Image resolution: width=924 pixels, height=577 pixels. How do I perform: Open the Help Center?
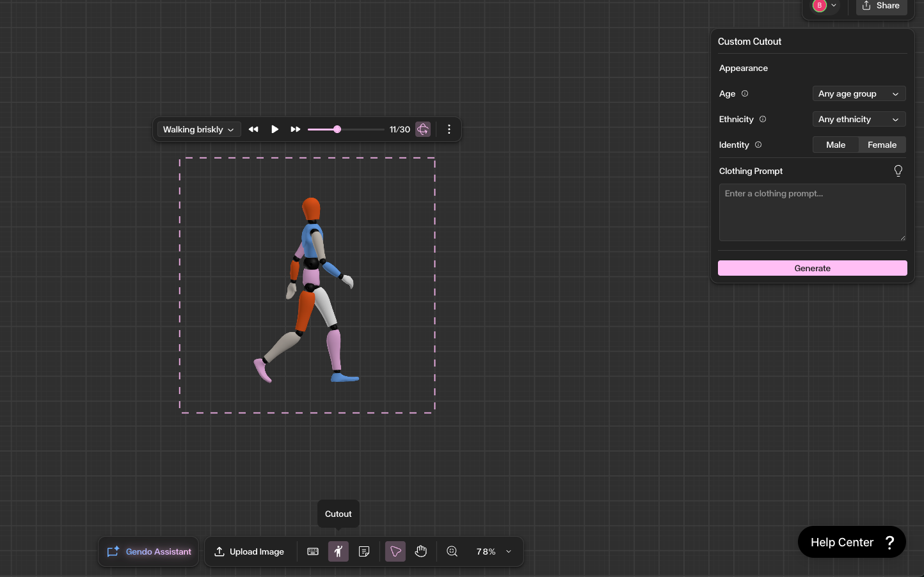[x=852, y=542]
